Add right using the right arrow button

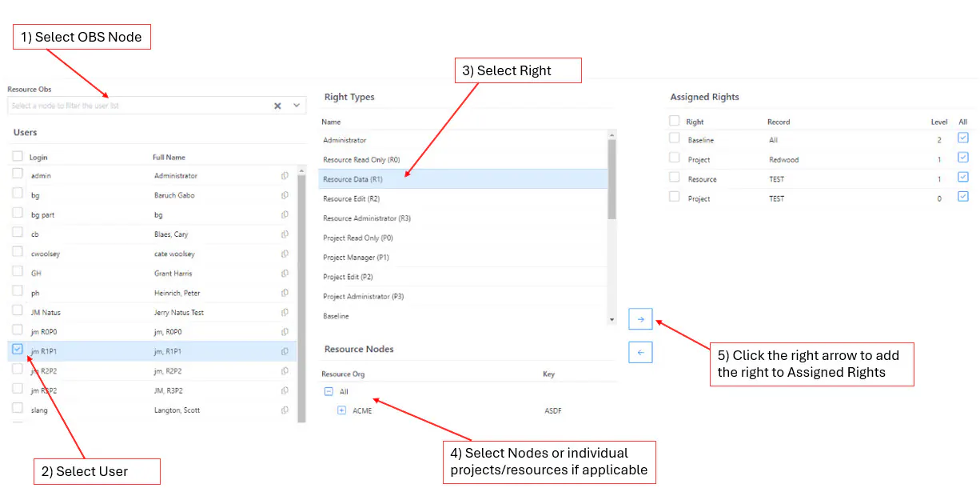640,319
